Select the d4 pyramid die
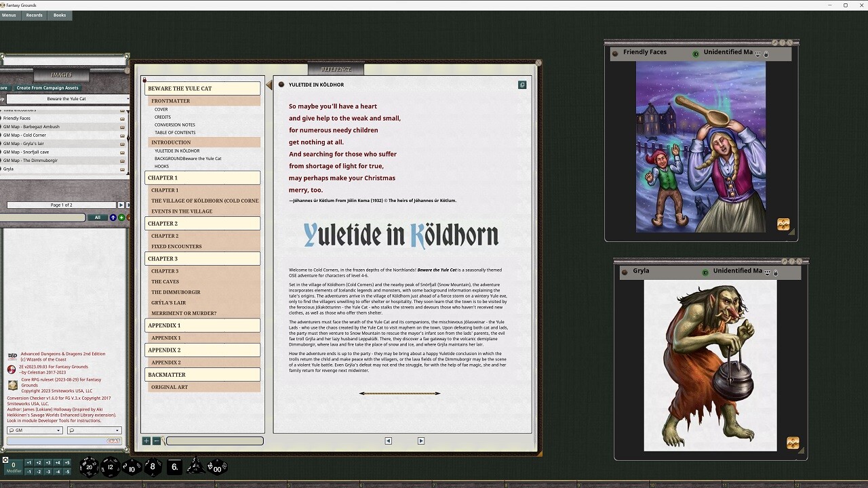This screenshot has height=488, width=868. point(196,466)
